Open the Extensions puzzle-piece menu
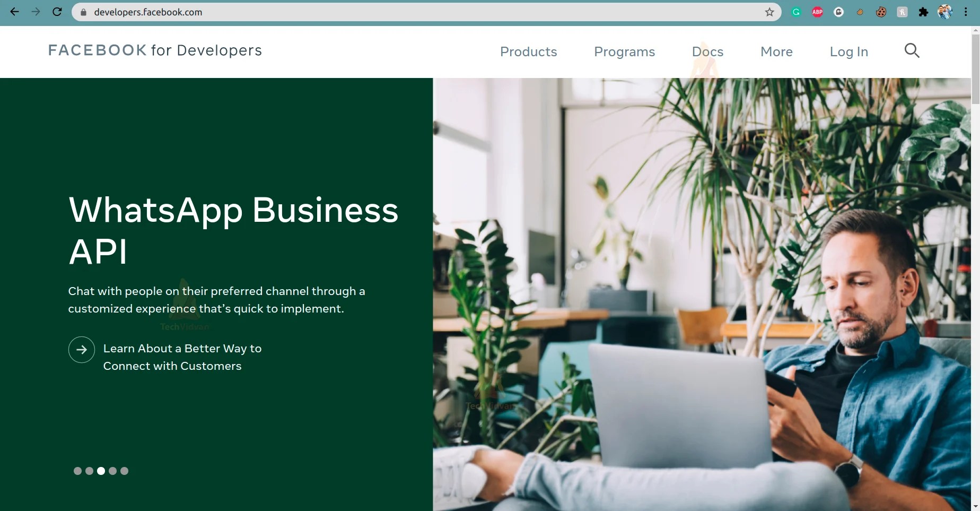 923,12
